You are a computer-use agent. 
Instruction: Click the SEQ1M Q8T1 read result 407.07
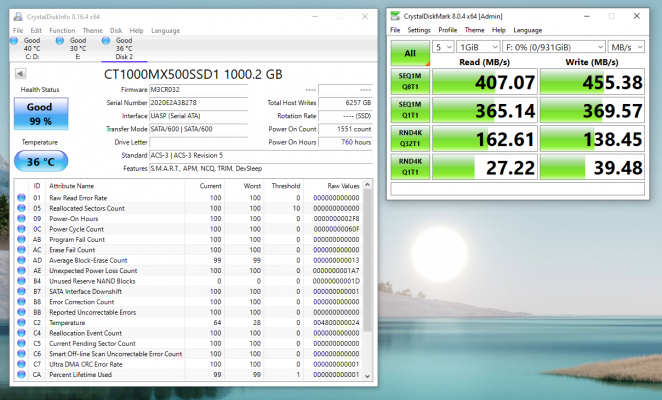coord(485,82)
